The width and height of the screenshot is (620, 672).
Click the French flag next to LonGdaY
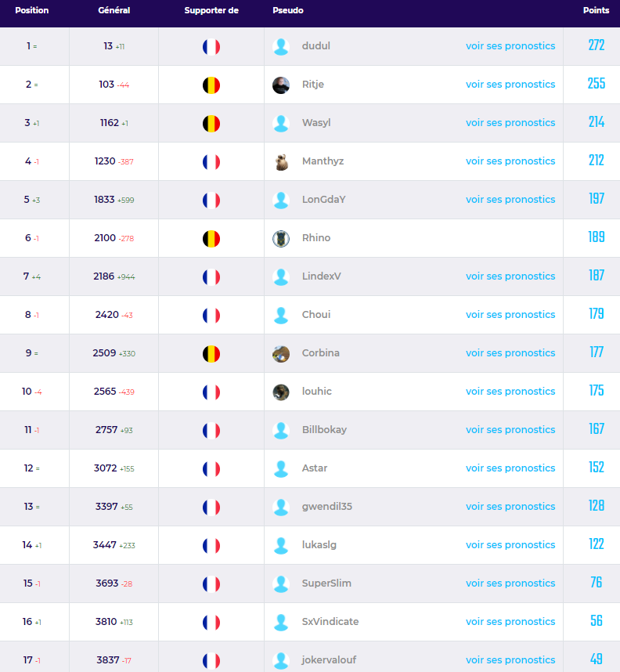point(211,201)
